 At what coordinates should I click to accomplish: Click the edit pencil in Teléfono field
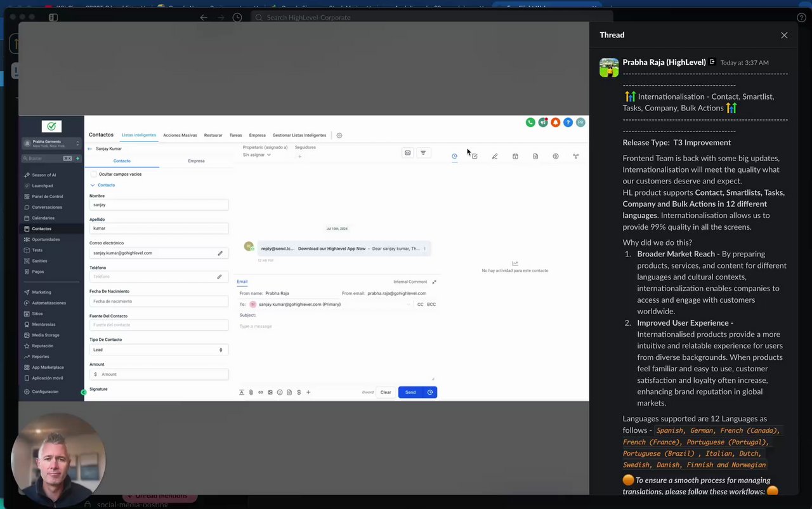(x=219, y=277)
